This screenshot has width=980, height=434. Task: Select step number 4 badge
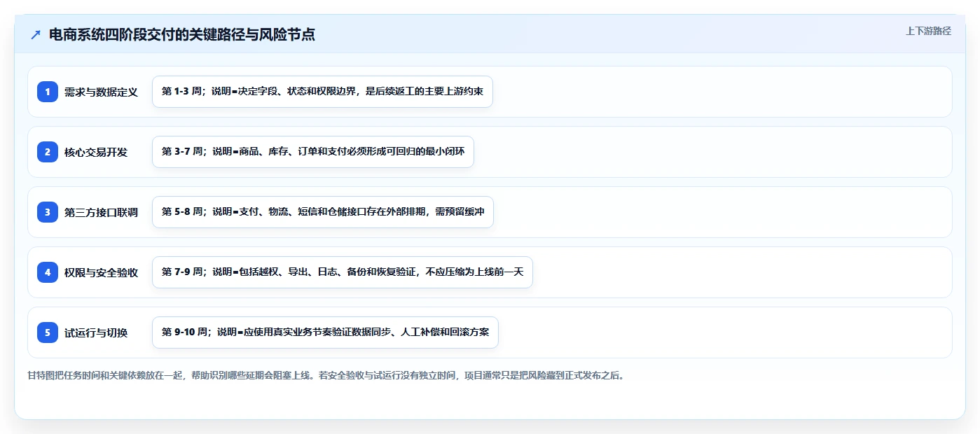pyautogui.click(x=48, y=272)
